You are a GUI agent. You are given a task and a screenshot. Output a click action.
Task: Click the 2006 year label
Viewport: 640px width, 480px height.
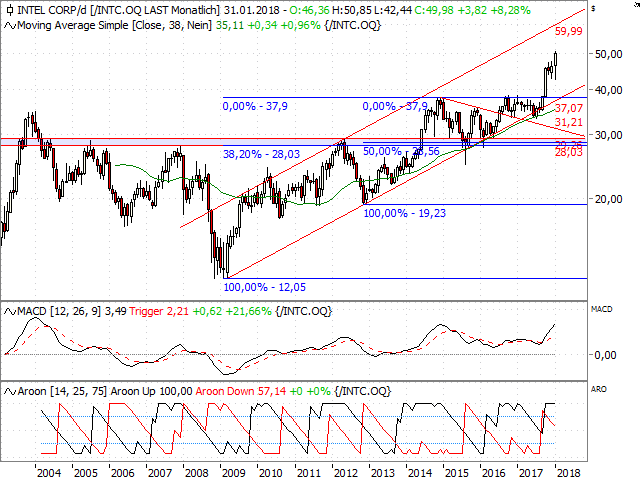(123, 473)
